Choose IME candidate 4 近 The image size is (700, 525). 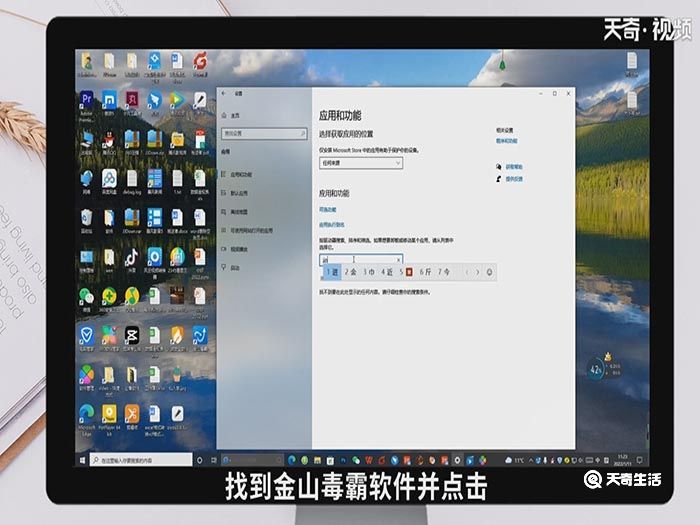387,271
